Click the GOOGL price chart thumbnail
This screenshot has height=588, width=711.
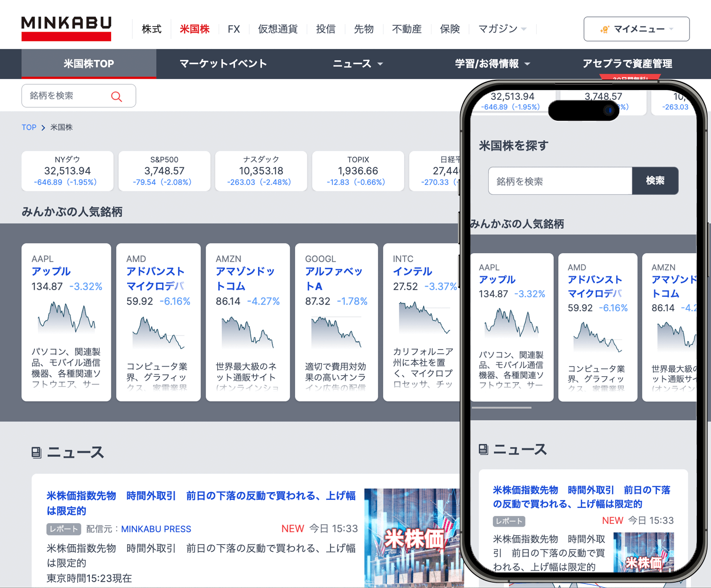tap(337, 332)
